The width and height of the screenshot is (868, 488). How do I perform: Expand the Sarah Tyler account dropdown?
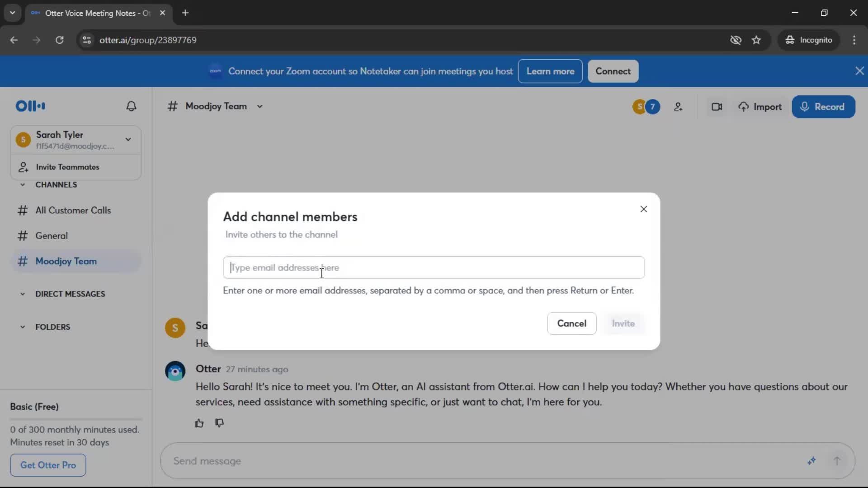128,140
